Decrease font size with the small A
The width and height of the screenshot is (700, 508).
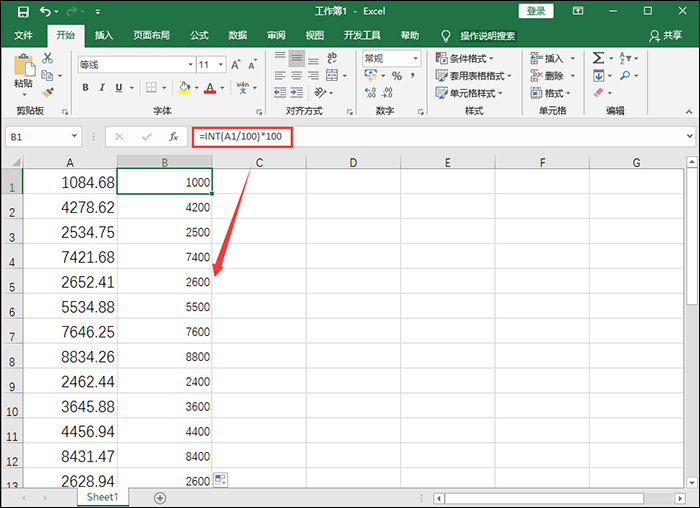[x=253, y=65]
